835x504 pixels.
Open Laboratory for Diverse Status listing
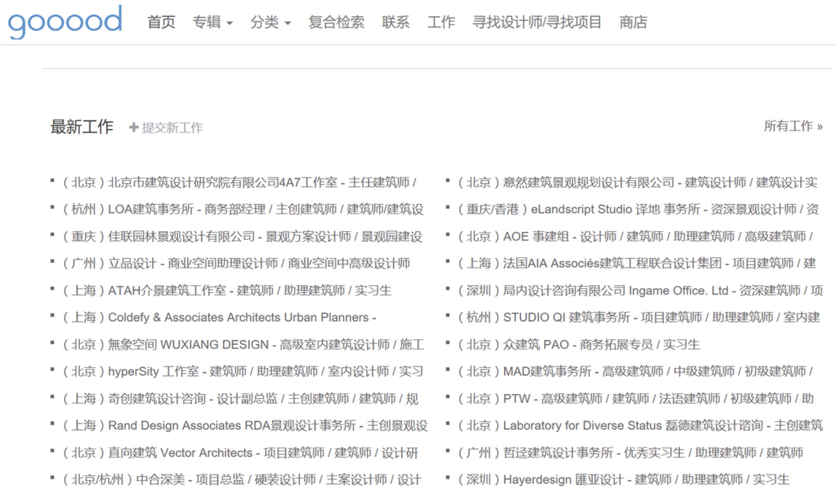point(640,426)
